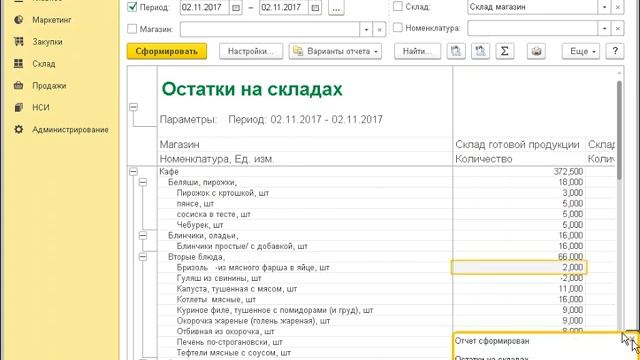
Task: Click the Продажи briefcase icon
Action: pyautogui.click(x=18, y=86)
